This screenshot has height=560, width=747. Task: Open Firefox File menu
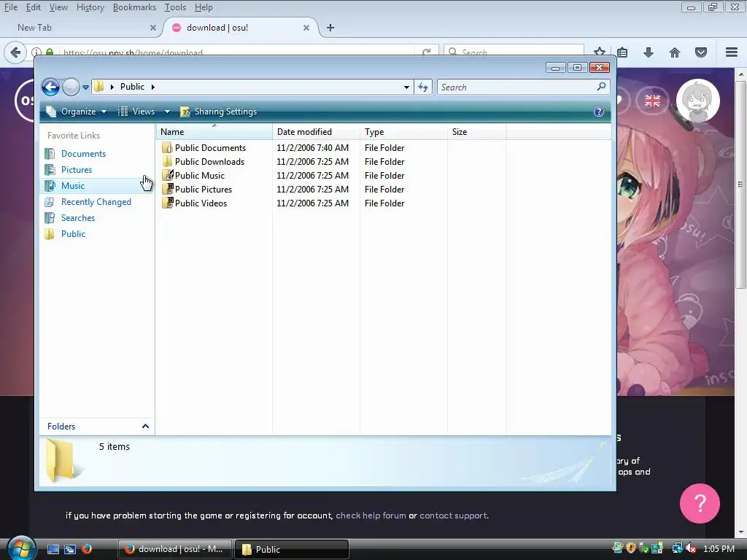coord(10,7)
